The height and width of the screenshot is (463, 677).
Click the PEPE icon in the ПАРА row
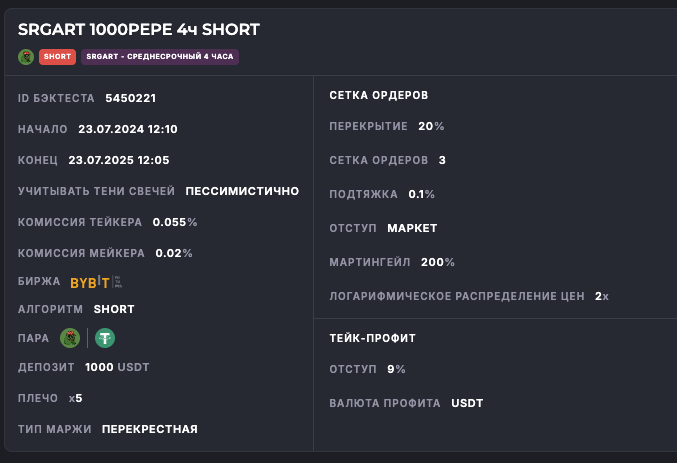(x=70, y=338)
